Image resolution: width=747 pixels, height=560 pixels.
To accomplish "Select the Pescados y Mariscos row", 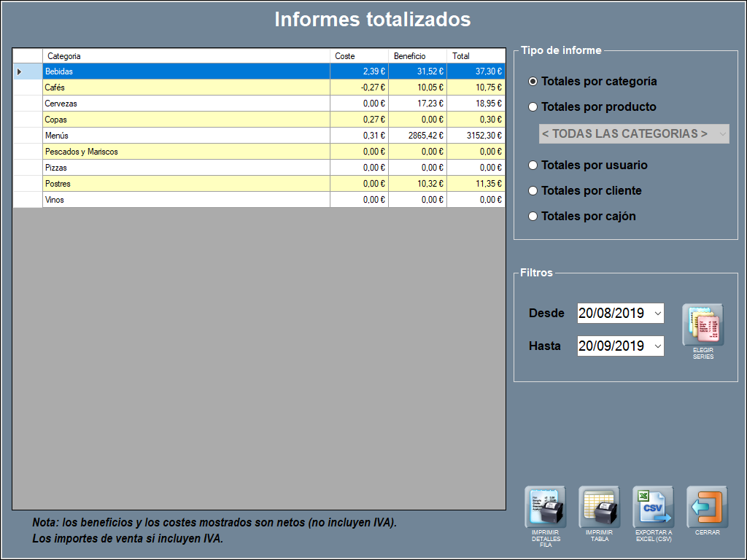I will [x=186, y=152].
